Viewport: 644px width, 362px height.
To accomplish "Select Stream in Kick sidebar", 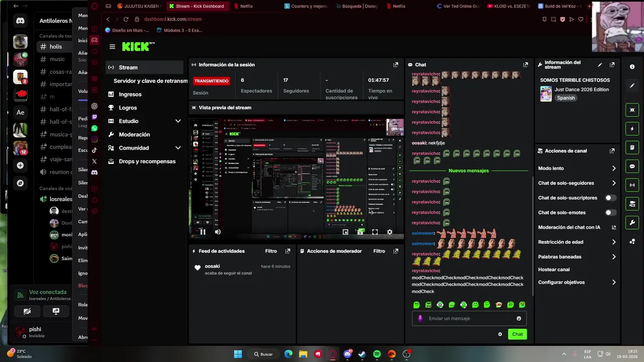I will pos(145,67).
